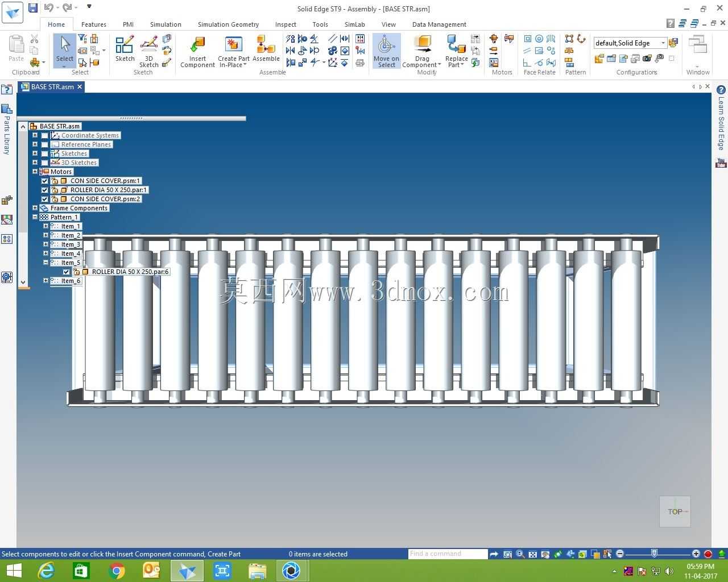Image resolution: width=728 pixels, height=582 pixels.
Task: Click the Fit view icon in the status bar
Action: point(532,554)
